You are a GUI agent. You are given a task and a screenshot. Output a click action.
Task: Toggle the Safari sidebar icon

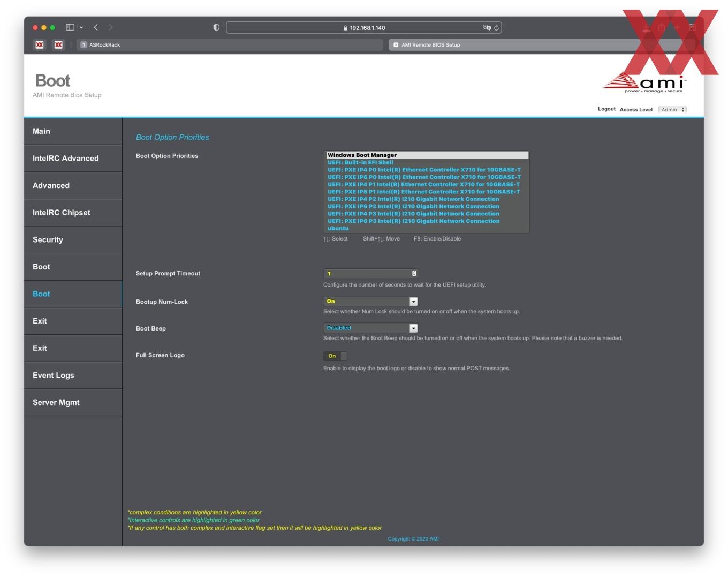70,27
